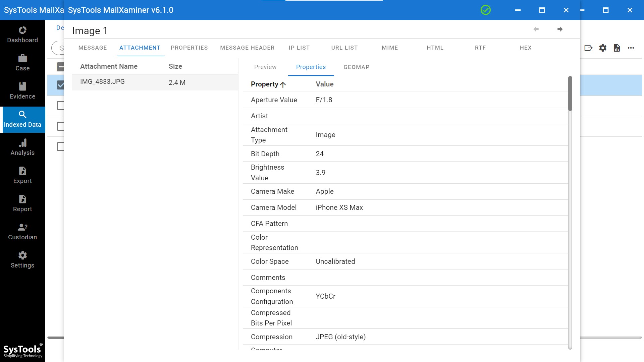Select the IMG_4833.JPG attachment row

coord(155,82)
